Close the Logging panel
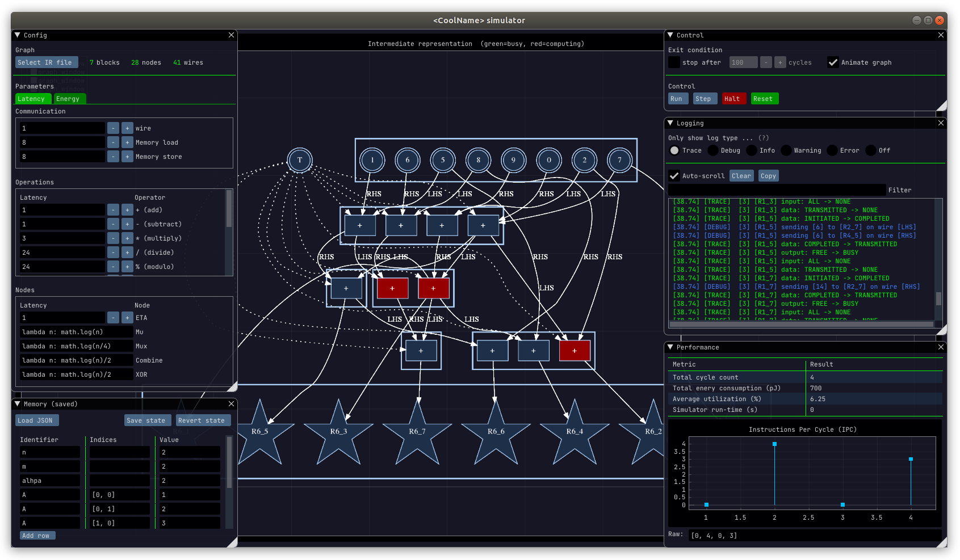 click(941, 123)
